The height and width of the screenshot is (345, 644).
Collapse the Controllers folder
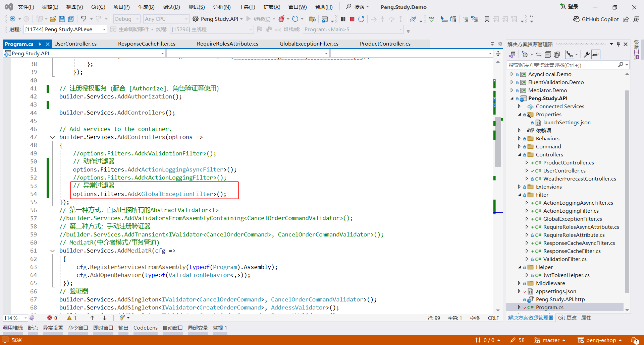point(520,155)
